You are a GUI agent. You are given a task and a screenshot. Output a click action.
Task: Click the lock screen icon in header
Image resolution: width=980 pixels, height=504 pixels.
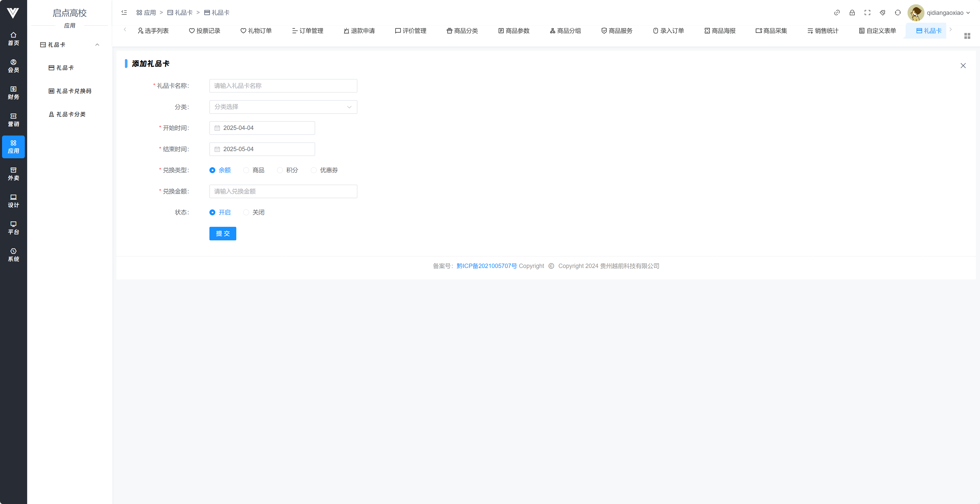click(852, 13)
